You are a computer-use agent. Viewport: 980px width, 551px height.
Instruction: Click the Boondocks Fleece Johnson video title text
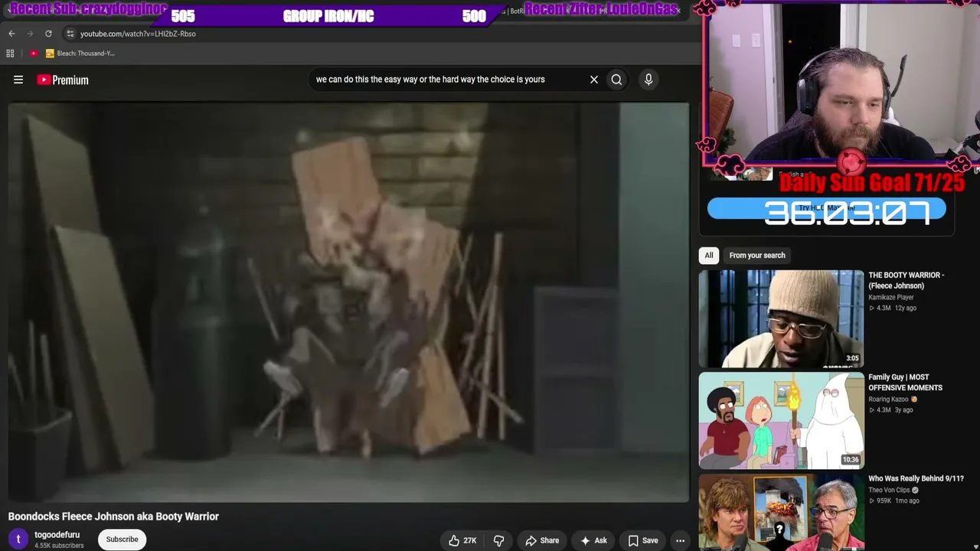click(113, 517)
